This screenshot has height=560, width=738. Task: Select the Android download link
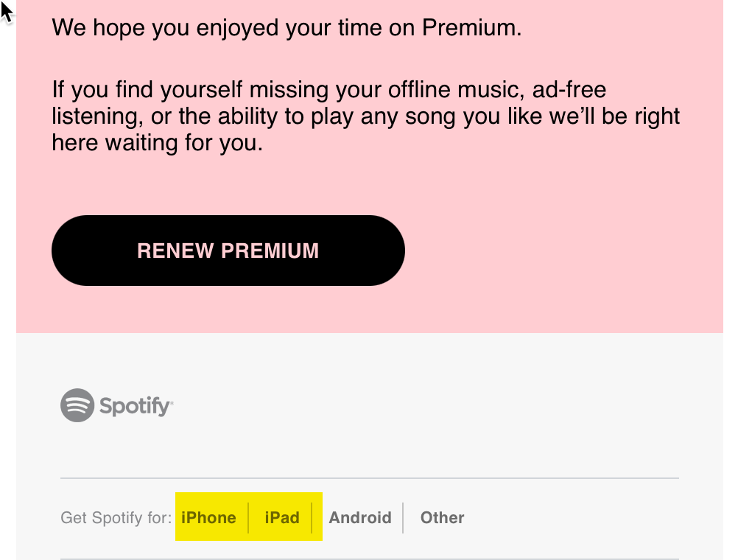360,517
